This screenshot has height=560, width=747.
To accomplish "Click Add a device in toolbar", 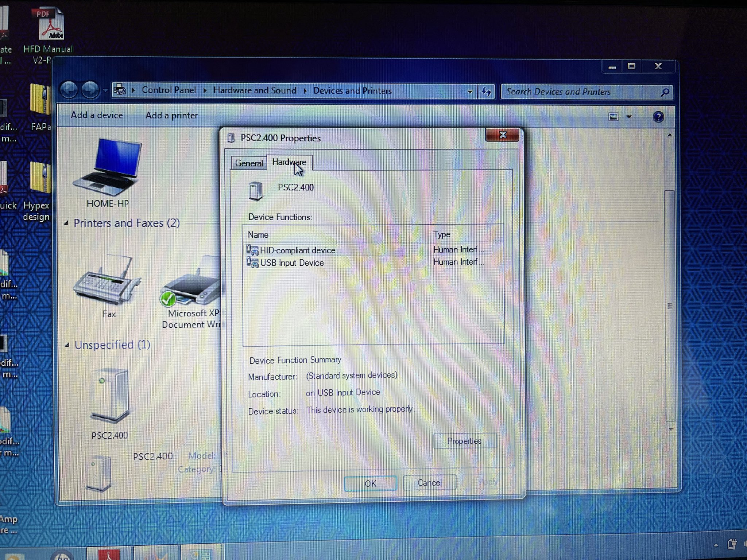I will pos(97,115).
